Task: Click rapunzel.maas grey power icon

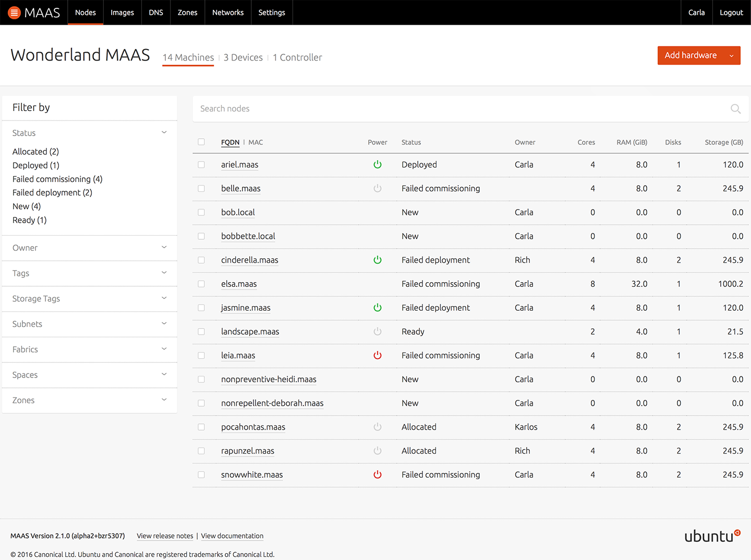Action: (378, 451)
